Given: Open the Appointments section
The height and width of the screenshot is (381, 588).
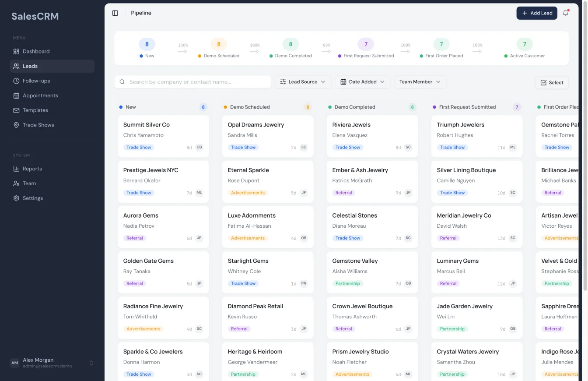Looking at the screenshot, I should point(40,95).
